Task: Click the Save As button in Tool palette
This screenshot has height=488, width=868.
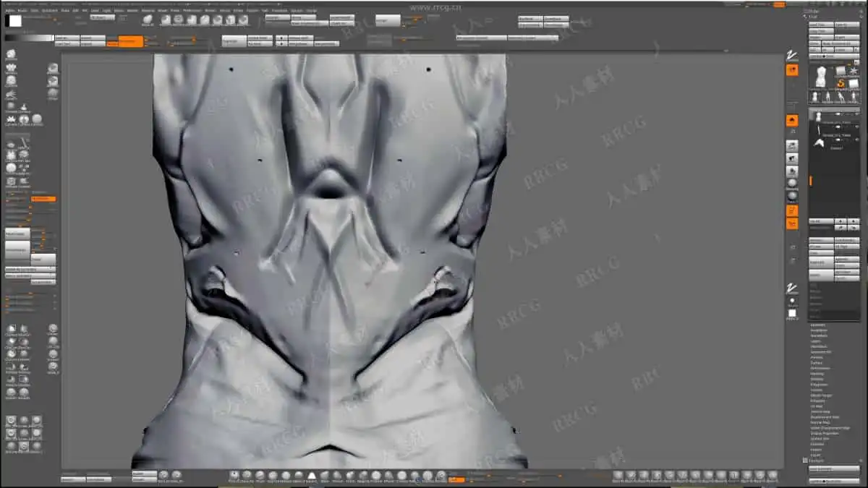Action: pyautogui.click(x=847, y=25)
